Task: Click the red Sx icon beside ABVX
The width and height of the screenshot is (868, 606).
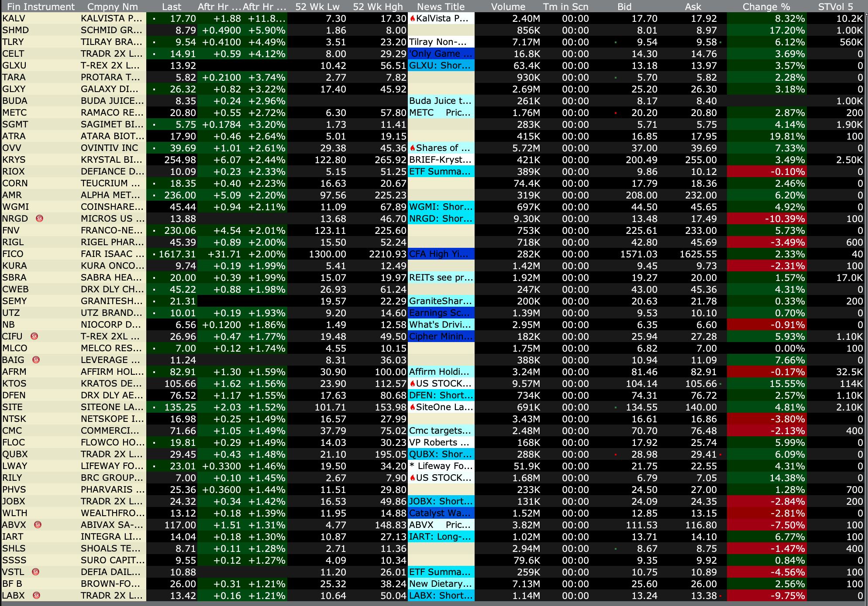Action: [38, 524]
